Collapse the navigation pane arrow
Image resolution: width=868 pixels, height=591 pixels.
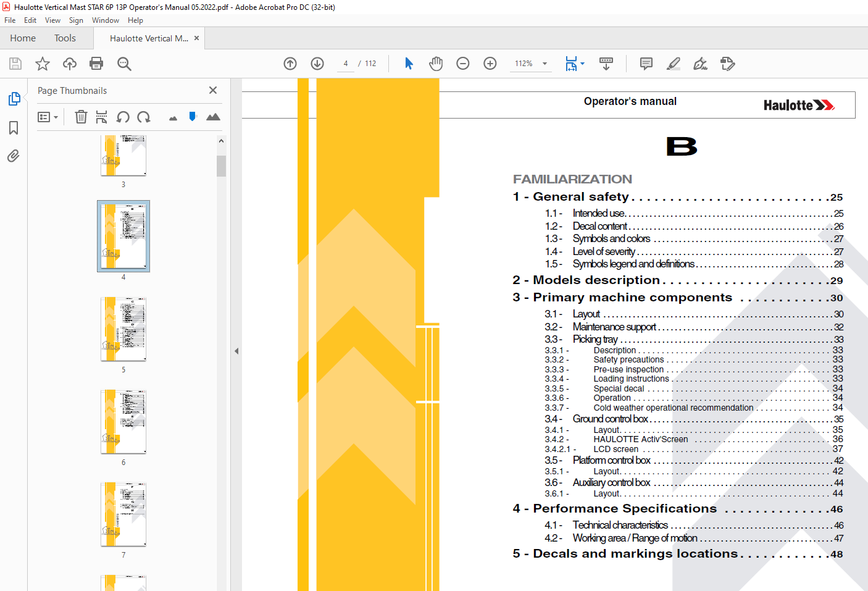[x=236, y=351]
